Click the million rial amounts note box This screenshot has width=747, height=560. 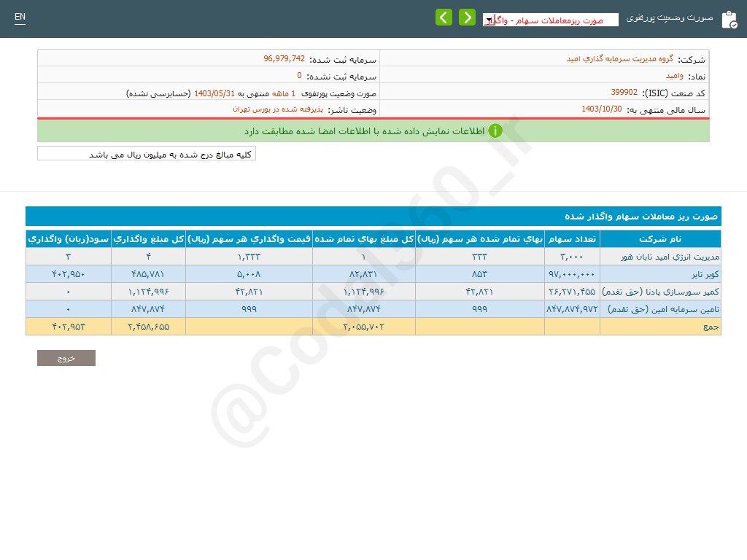147,154
